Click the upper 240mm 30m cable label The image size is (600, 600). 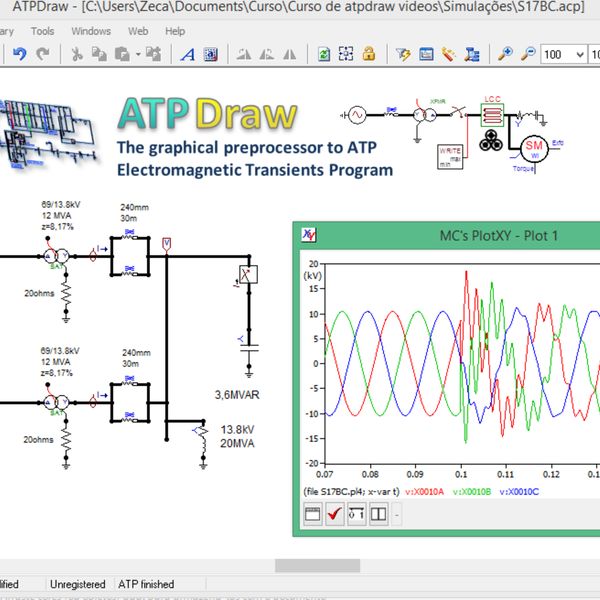[134, 213]
